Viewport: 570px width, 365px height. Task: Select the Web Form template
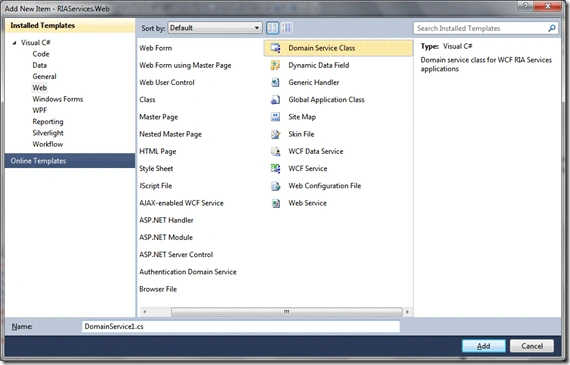tap(156, 48)
